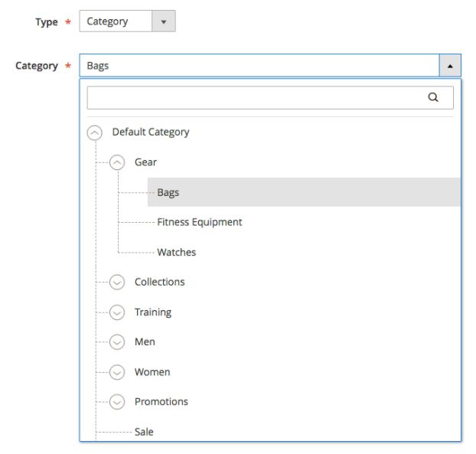Select the Sale category
The height and width of the screenshot is (454, 476).
coord(144,432)
